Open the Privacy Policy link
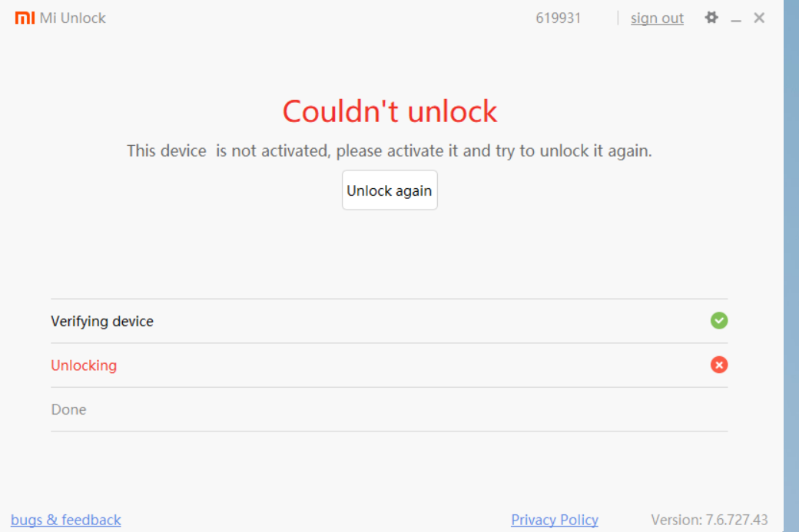Image resolution: width=799 pixels, height=532 pixels. pos(555,520)
